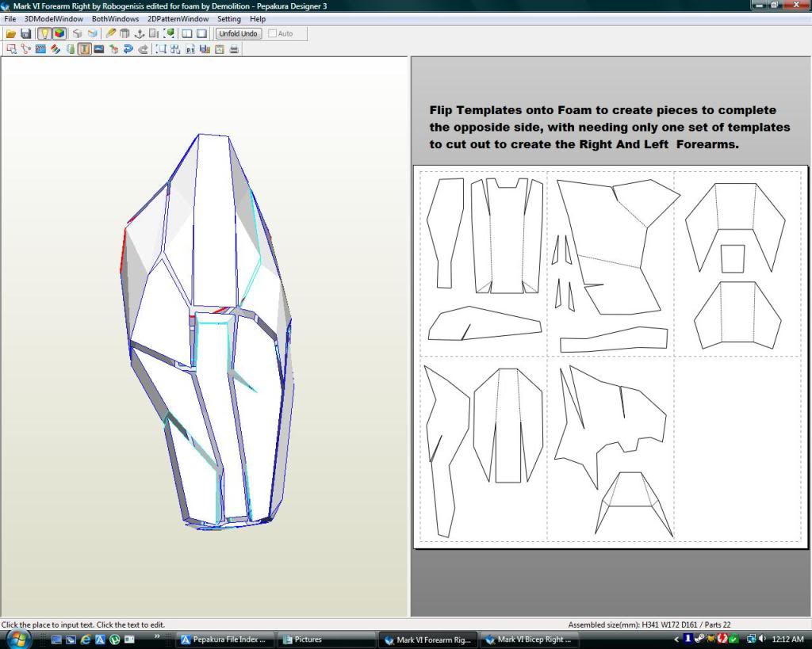
Task: Select the small square pattern piece
Action: (x=733, y=258)
